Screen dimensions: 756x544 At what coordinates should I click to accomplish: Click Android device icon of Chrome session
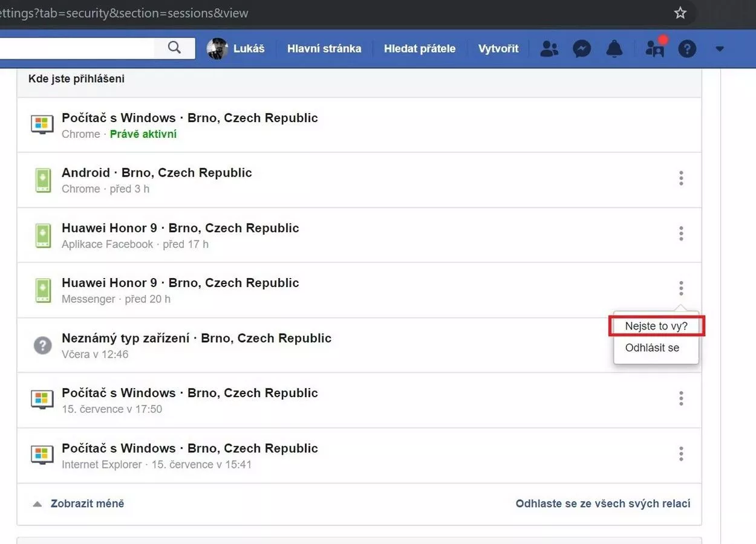(x=42, y=180)
